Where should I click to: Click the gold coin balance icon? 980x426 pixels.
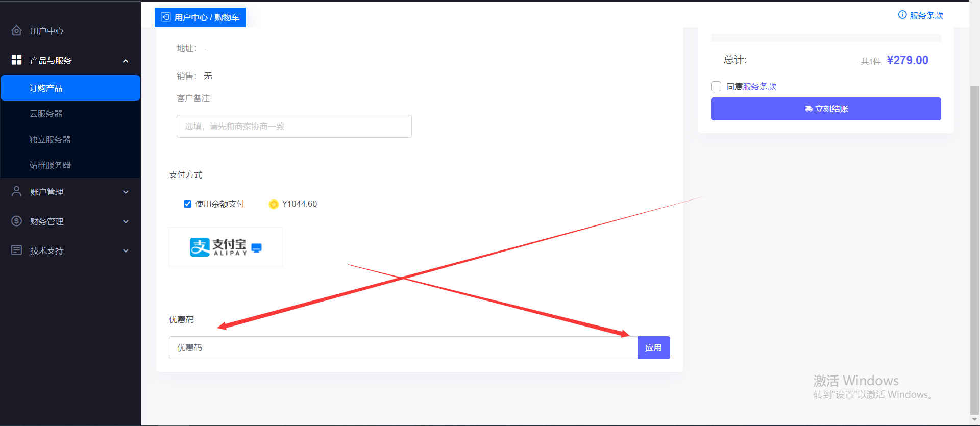(274, 204)
